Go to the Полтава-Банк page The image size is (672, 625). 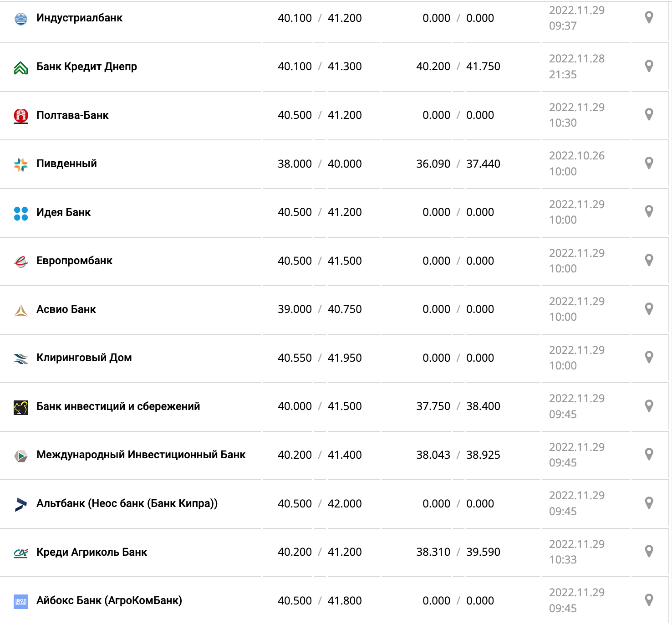pyautogui.click(x=72, y=115)
